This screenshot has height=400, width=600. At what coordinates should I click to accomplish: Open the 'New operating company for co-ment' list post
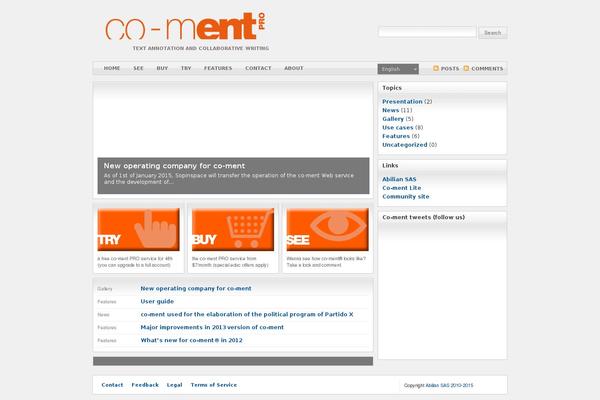(196, 288)
